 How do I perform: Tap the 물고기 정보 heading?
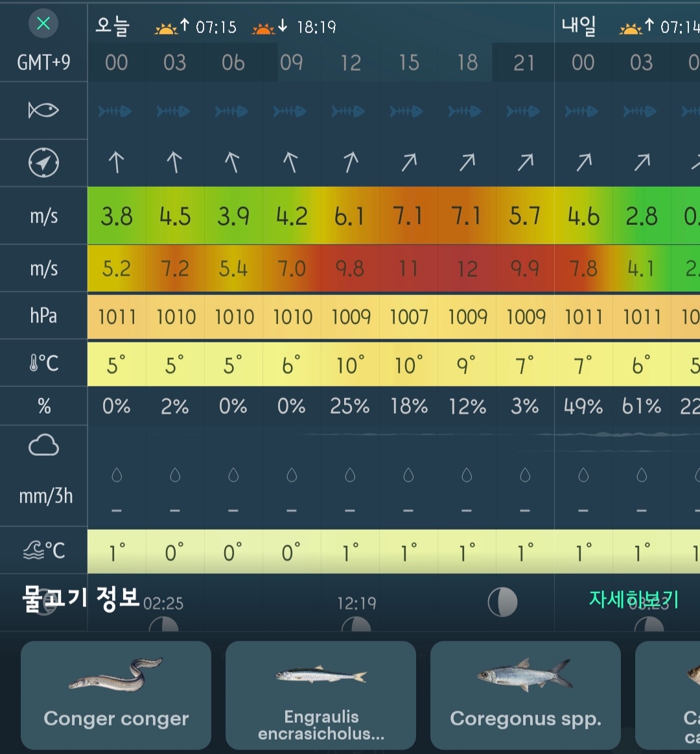81,598
